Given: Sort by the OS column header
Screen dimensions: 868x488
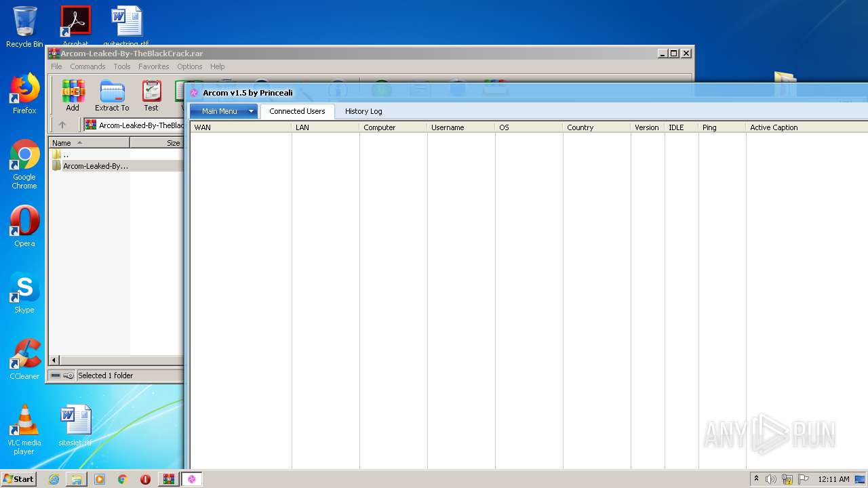Looking at the screenshot, I should tap(529, 127).
